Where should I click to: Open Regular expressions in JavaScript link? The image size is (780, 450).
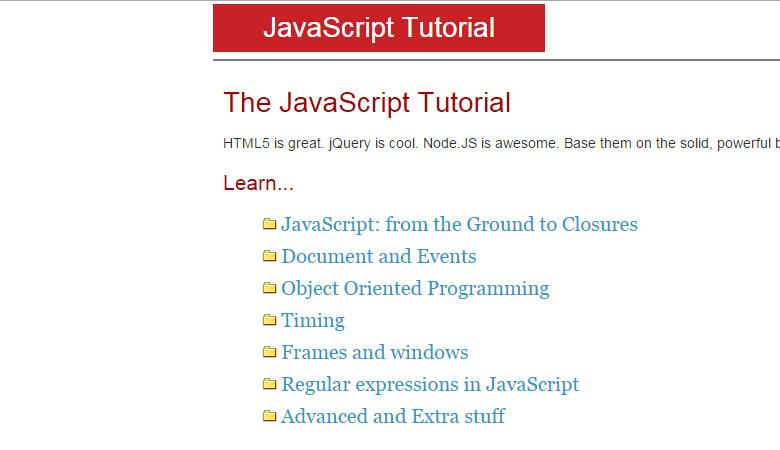tap(430, 385)
